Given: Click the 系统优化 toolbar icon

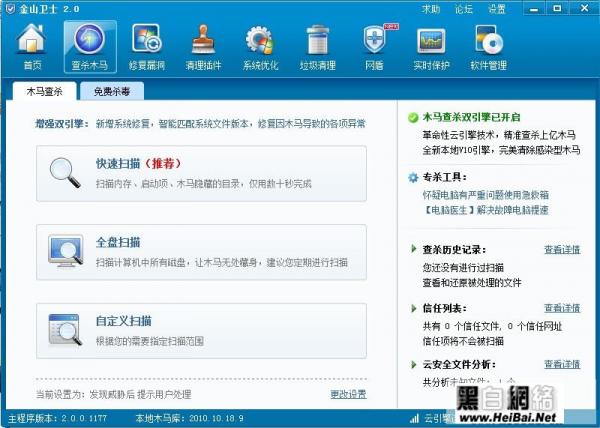Looking at the screenshot, I should tap(260, 44).
